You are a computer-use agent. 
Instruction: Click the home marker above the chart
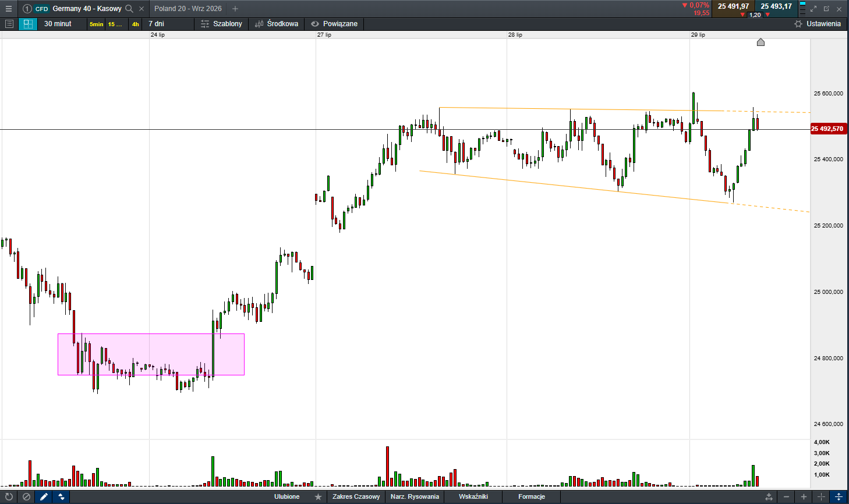pyautogui.click(x=760, y=42)
